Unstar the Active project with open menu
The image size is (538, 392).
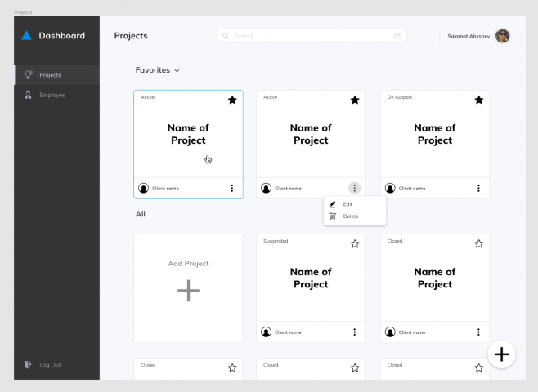(x=355, y=100)
